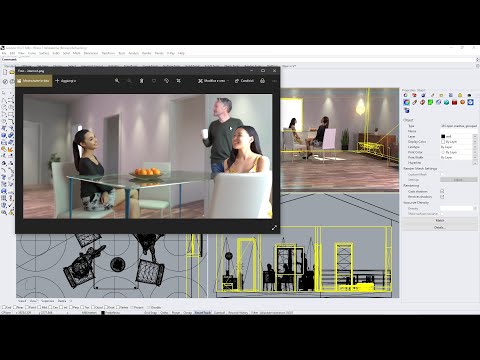
Task: Toggle SmartTrack in the status bar
Action: [x=203, y=313]
